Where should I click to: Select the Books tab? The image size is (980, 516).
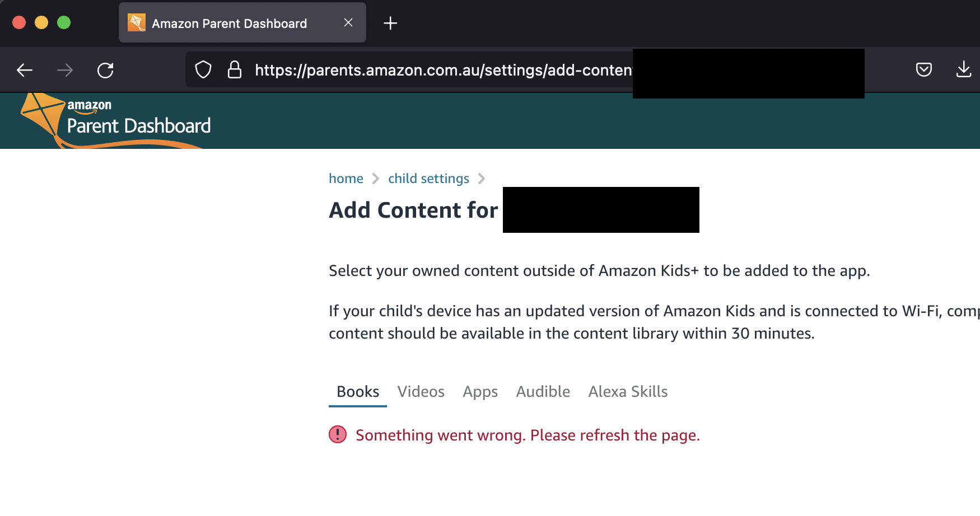pyautogui.click(x=357, y=391)
